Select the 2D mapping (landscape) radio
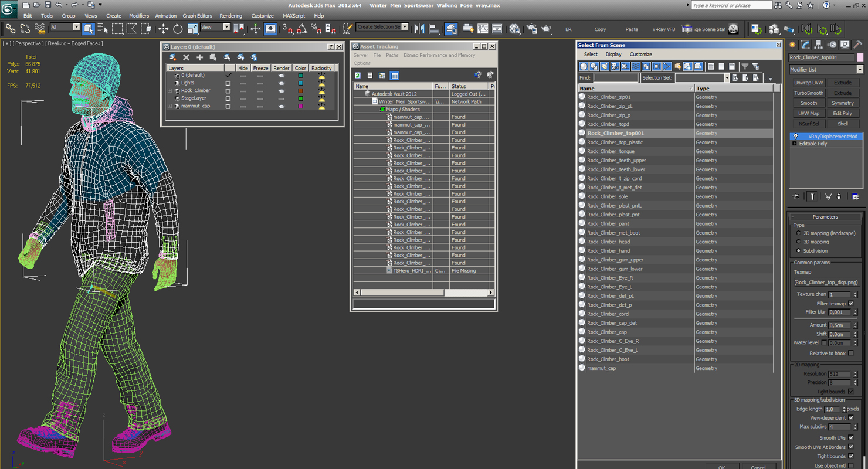The image size is (868, 469). [x=798, y=233]
